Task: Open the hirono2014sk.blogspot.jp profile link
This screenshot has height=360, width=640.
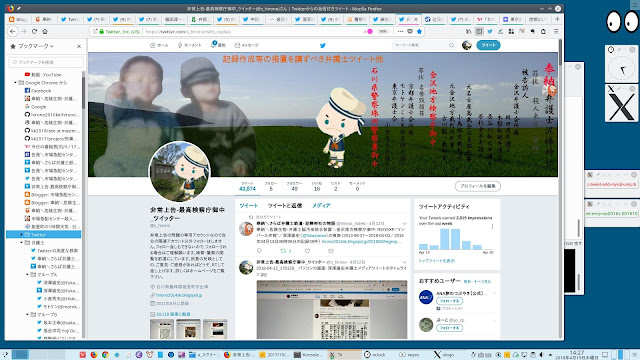Action: click(179, 295)
